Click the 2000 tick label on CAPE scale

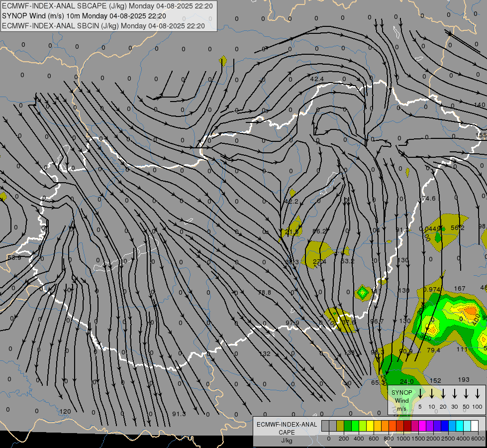[x=433, y=439]
